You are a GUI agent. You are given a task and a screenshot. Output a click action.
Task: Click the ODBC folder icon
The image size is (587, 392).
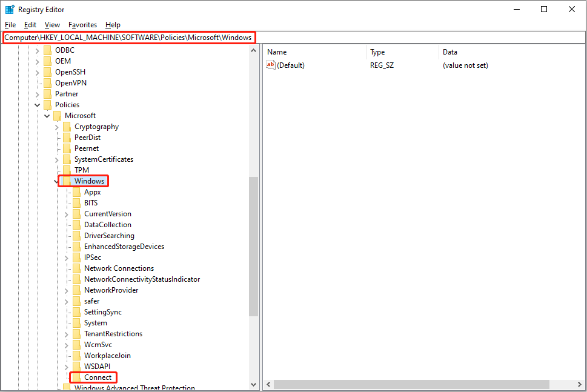tap(47, 50)
